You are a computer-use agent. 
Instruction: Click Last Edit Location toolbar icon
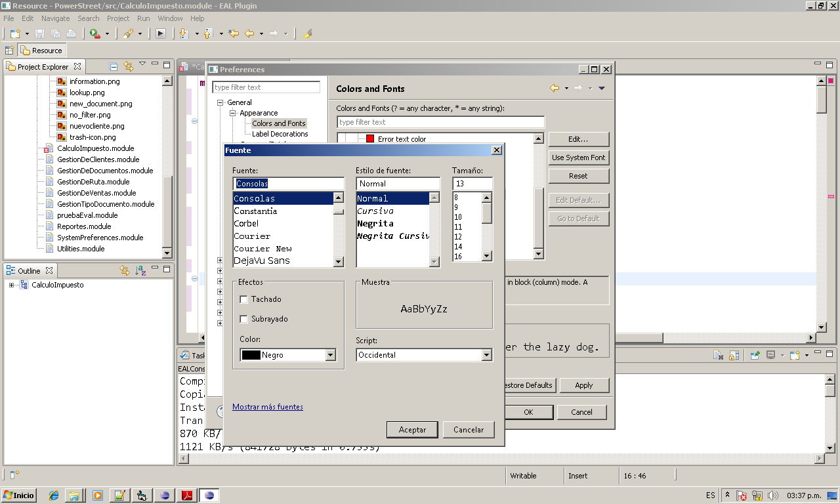233,33
